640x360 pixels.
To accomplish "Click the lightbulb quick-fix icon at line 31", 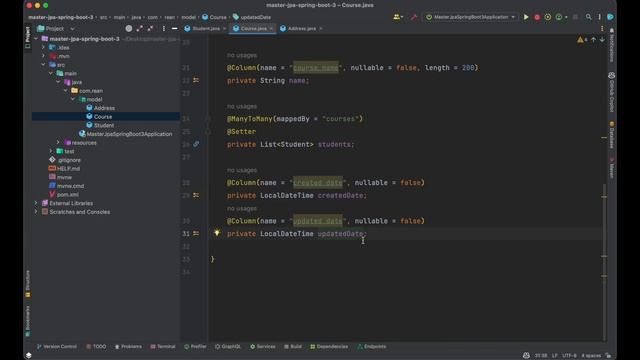I will (217, 233).
